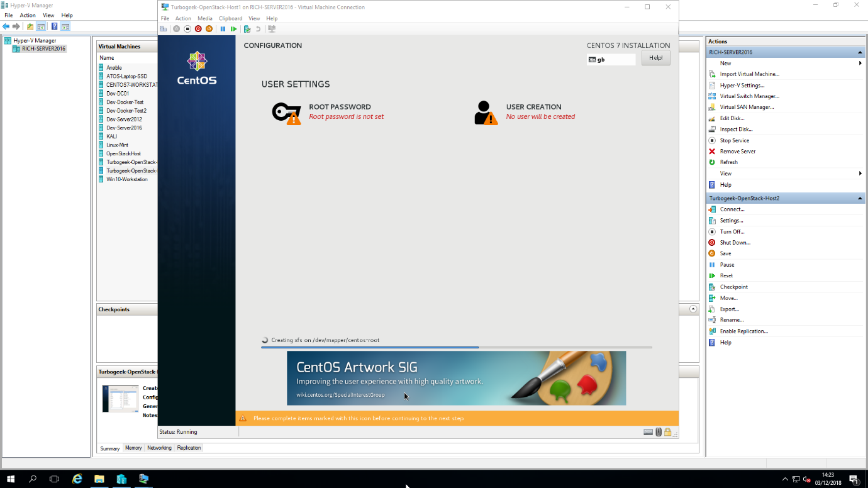Send Ctrl+Alt+Delete via VM Connection toolbar icon

point(164,29)
